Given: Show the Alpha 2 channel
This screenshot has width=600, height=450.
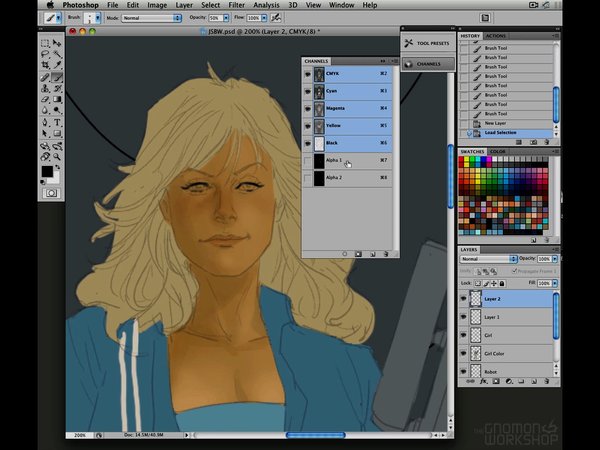Looking at the screenshot, I should [x=308, y=178].
